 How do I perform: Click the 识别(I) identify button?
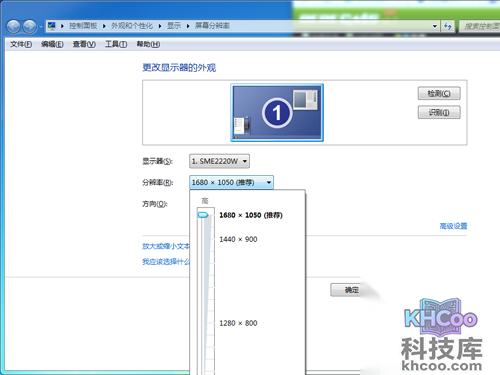pos(439,112)
